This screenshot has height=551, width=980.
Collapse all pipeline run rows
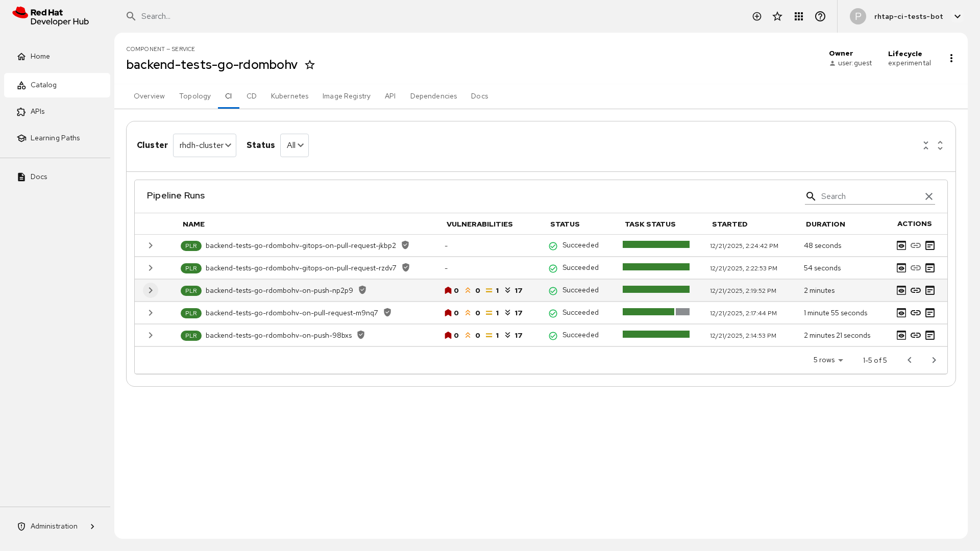coord(926,145)
